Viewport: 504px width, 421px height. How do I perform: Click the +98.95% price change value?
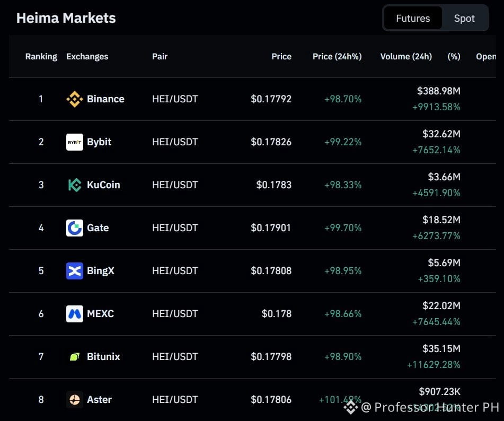pos(343,271)
